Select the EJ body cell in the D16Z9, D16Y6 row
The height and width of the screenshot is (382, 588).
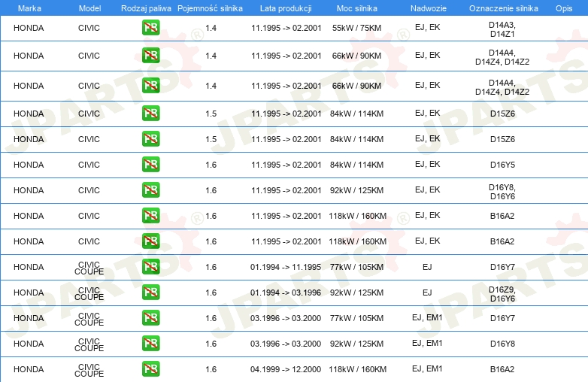click(x=427, y=293)
